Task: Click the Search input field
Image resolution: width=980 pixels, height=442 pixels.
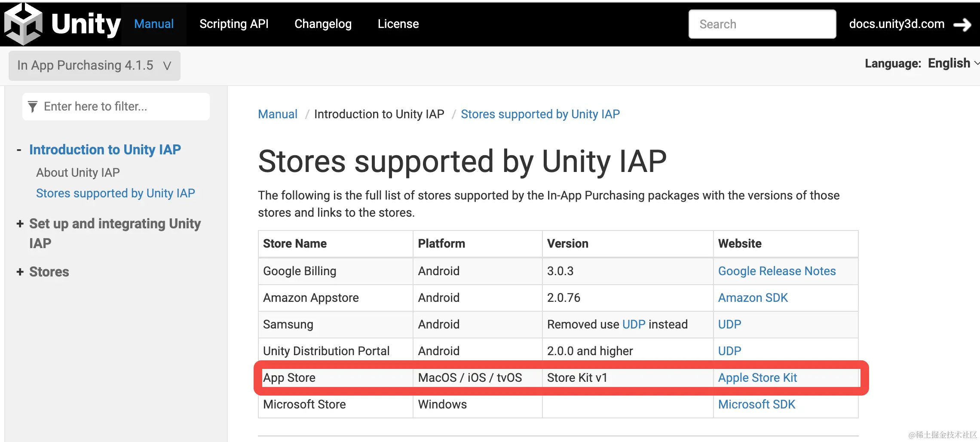Action: [762, 24]
